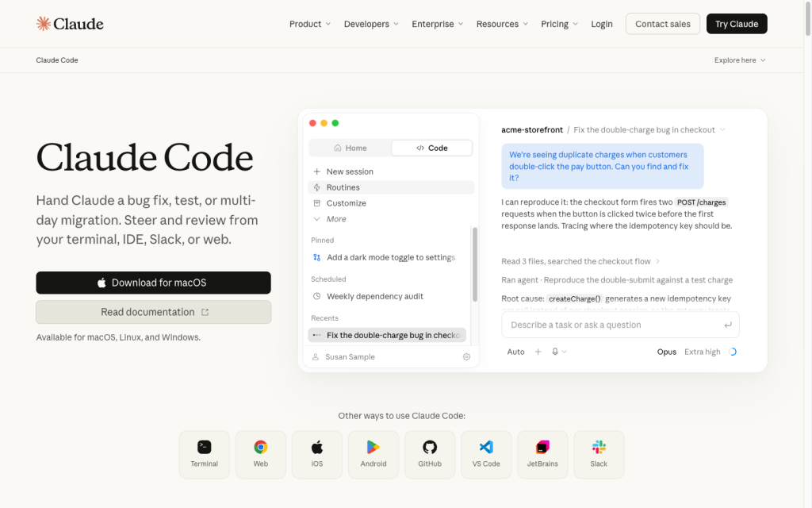Open the Explore here dropdown
This screenshot has width=812, height=508.
click(740, 60)
